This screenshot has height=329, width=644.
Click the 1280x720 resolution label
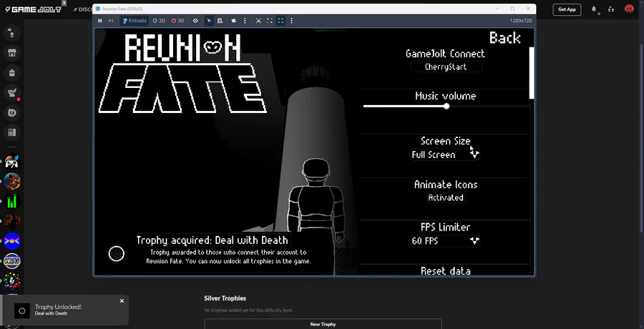(521, 21)
